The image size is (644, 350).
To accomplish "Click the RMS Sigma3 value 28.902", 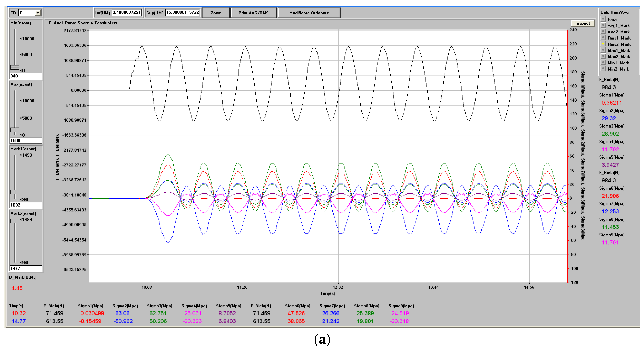I will point(610,134).
